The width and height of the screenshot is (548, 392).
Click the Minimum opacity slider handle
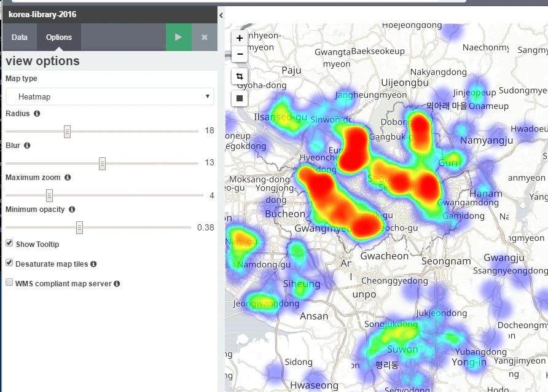pyautogui.click(x=79, y=227)
